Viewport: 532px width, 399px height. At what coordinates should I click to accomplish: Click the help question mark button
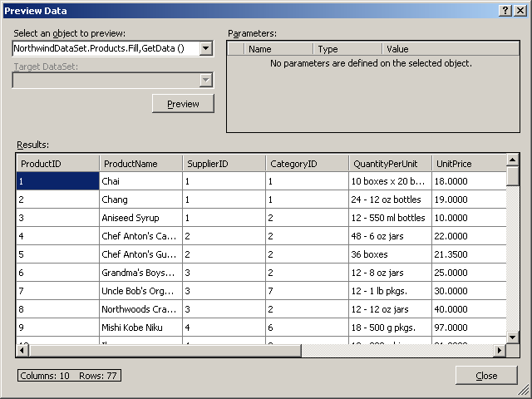click(505, 10)
